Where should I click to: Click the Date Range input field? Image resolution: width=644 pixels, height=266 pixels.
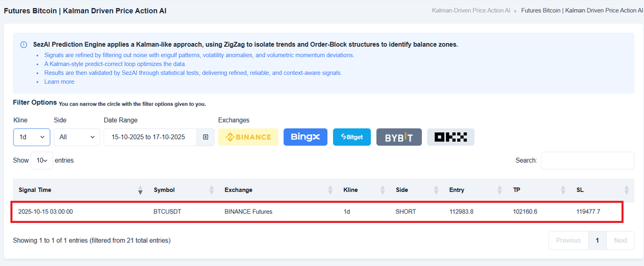(150, 137)
